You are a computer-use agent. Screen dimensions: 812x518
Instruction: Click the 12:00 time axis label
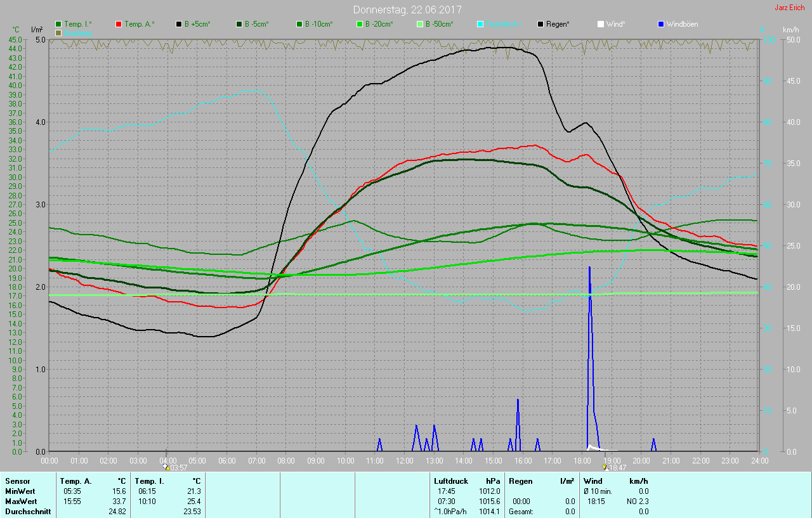pos(404,460)
